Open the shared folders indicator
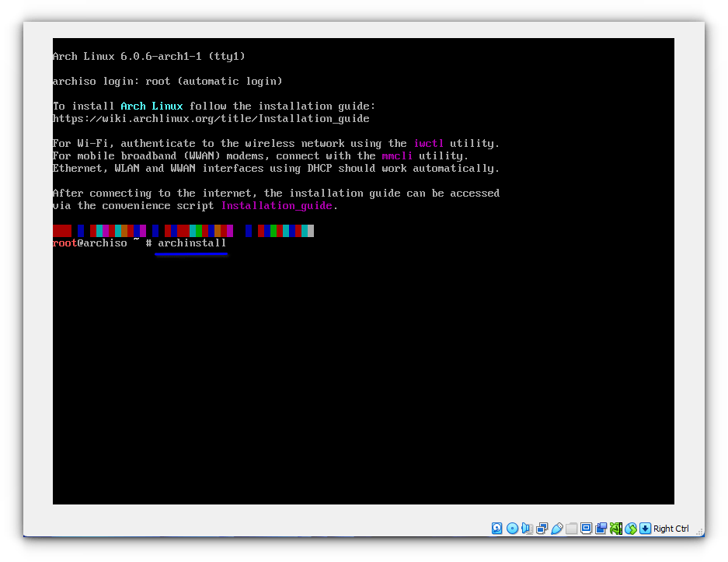Screen dimensions: 728x562 click(572, 528)
